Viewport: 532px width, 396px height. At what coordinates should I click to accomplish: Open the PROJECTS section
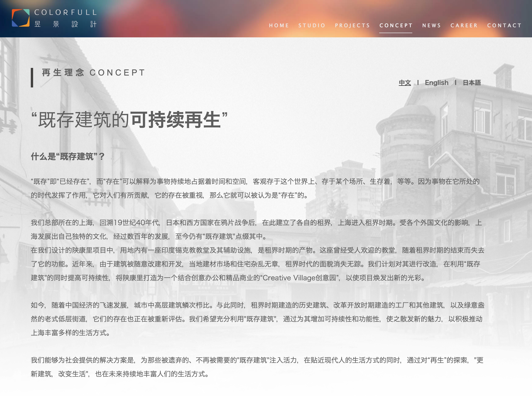pyautogui.click(x=352, y=25)
